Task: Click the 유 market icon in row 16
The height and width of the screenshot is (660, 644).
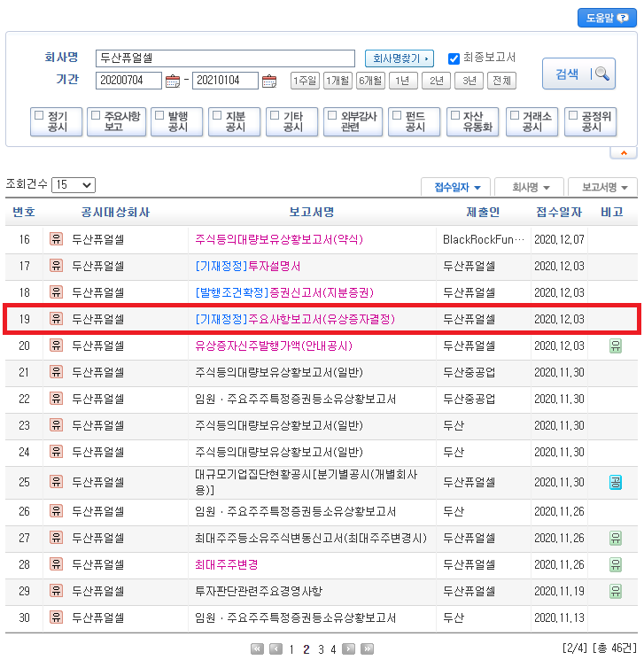Action: coord(56,239)
